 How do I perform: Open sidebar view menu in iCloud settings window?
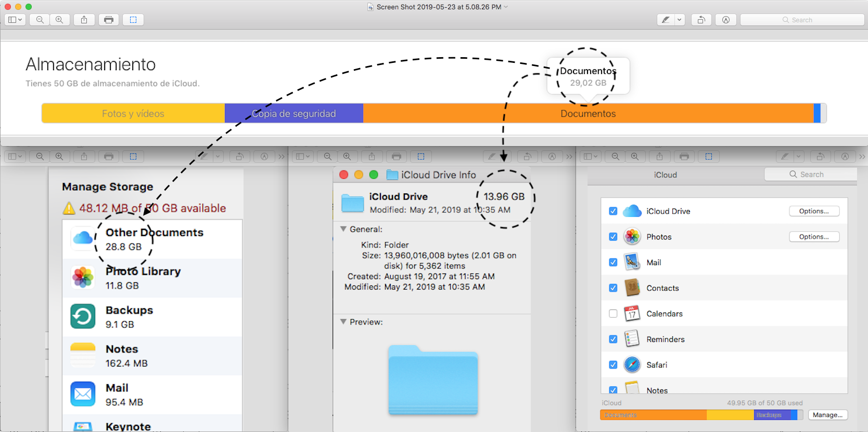pos(591,156)
